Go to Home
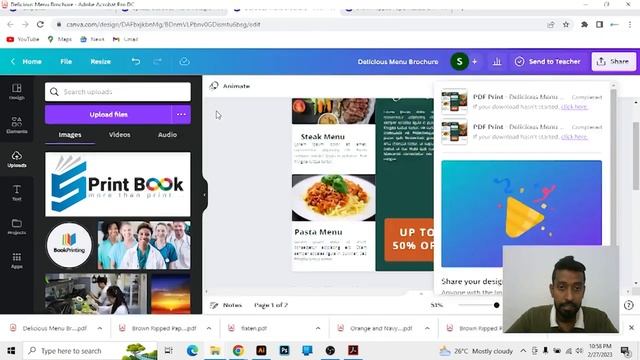640x360 pixels. pos(32,62)
